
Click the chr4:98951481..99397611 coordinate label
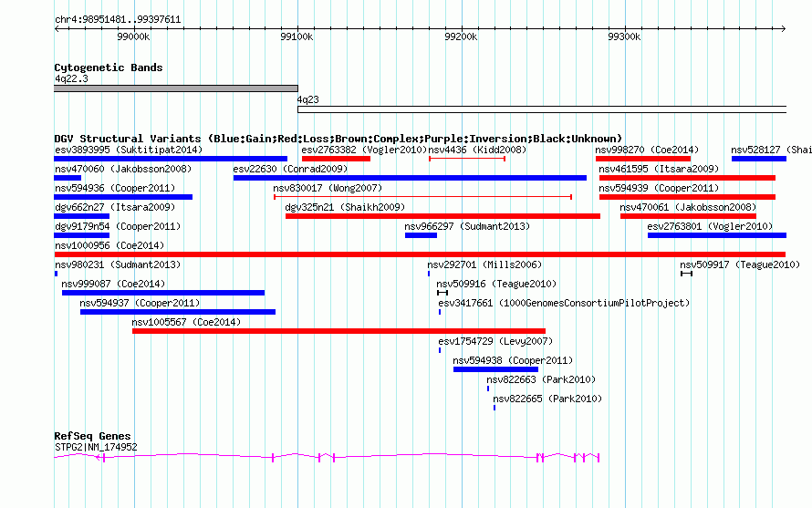click(x=118, y=20)
